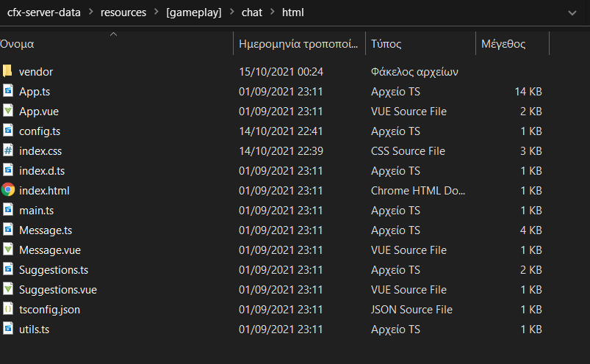Navigate to the [gameplay] breadcrumb
Image resolution: width=590 pixels, height=364 pixels.
(194, 12)
